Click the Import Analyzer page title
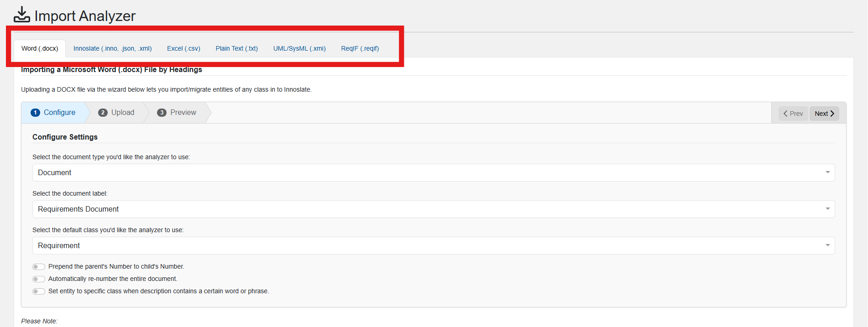Viewport: 868px width, 327px height. click(x=85, y=16)
